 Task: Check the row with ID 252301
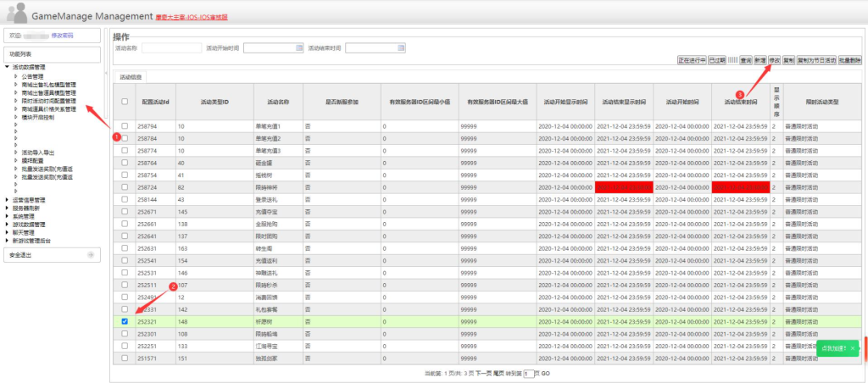coord(125,333)
